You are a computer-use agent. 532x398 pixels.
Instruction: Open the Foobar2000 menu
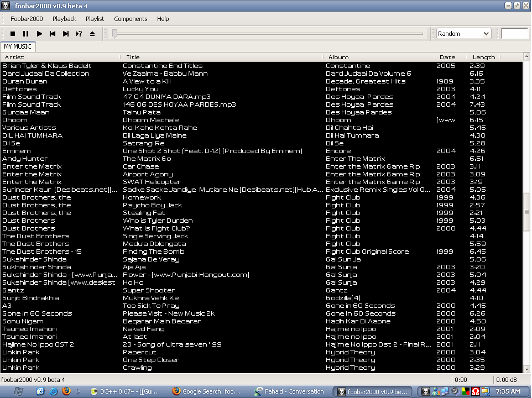point(27,19)
